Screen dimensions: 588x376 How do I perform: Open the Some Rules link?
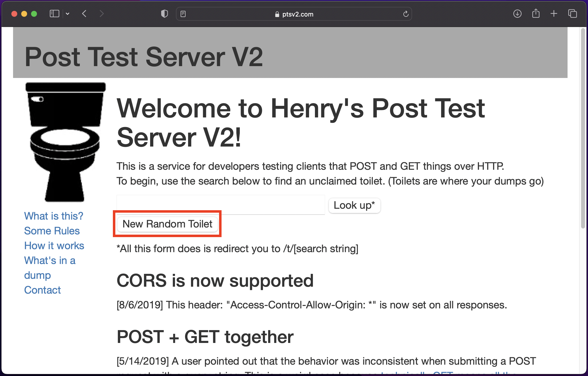coord(52,231)
